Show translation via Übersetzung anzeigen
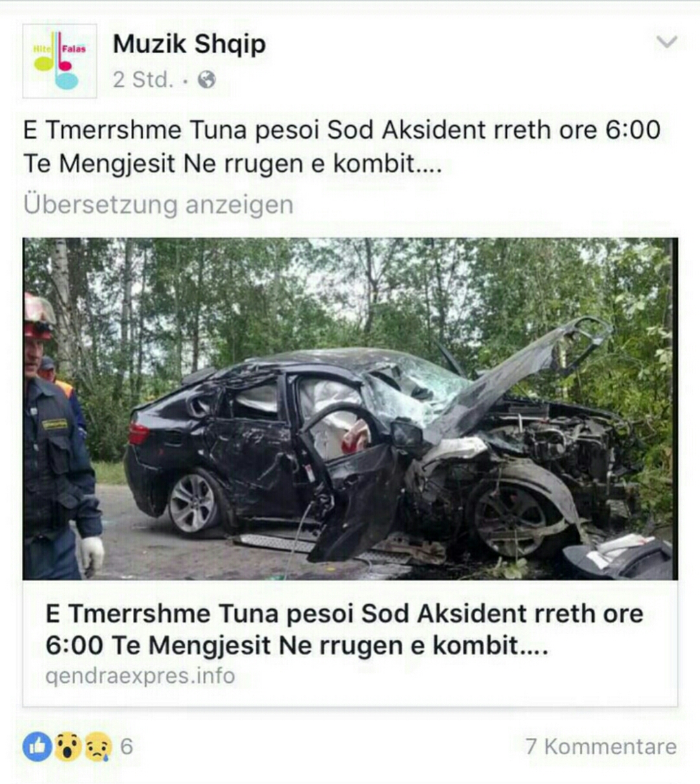700x784 pixels. (158, 204)
